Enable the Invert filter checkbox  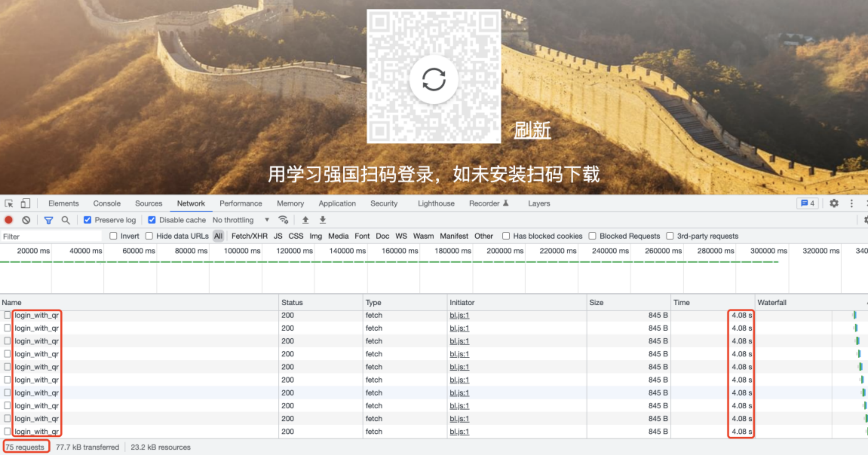coord(113,236)
